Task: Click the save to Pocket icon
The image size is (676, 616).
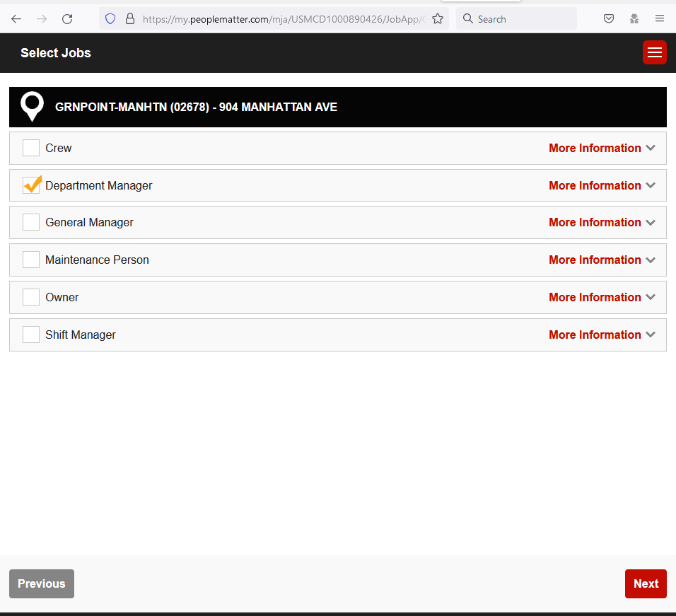Action: [x=609, y=18]
